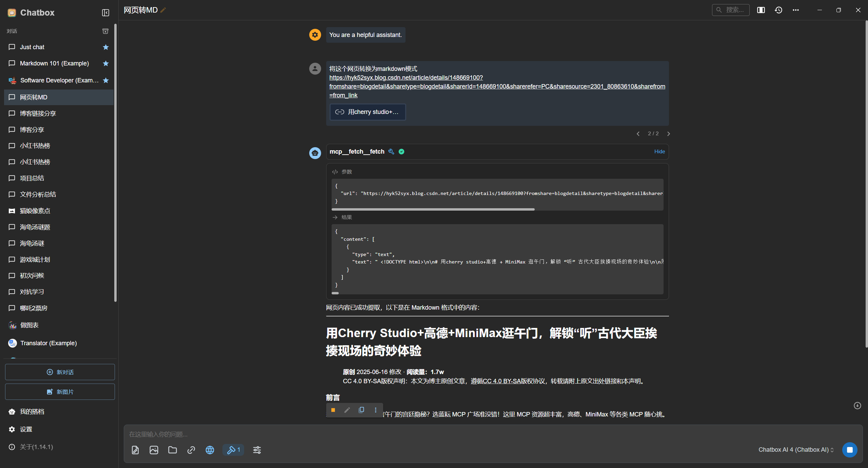868x468 pixels.
Task: Unstar the Markdown 101 (Example) conversation
Action: click(x=106, y=63)
